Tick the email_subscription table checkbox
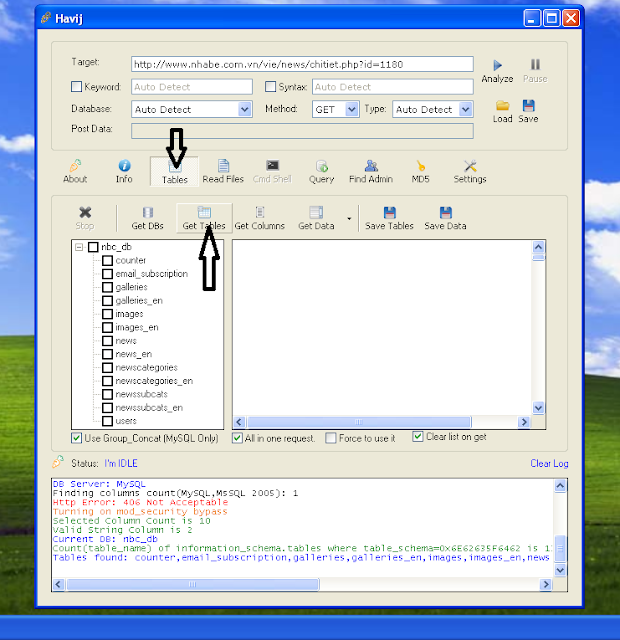Screen dimensions: 620x640 [x=107, y=274]
